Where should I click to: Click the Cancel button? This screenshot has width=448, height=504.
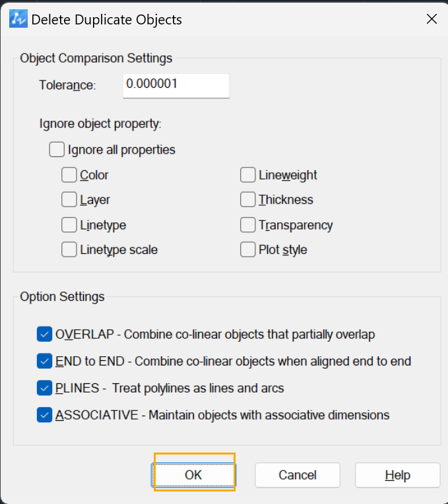tap(298, 475)
